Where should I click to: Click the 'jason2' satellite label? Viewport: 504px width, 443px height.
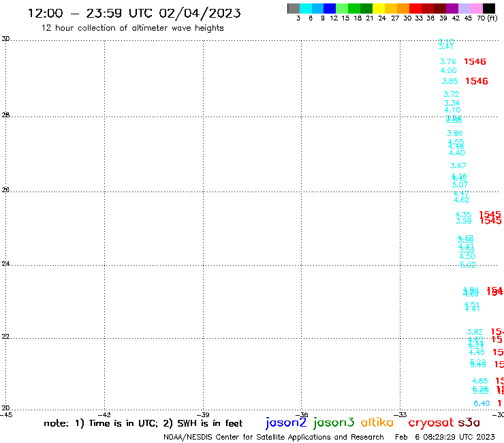coord(286,423)
